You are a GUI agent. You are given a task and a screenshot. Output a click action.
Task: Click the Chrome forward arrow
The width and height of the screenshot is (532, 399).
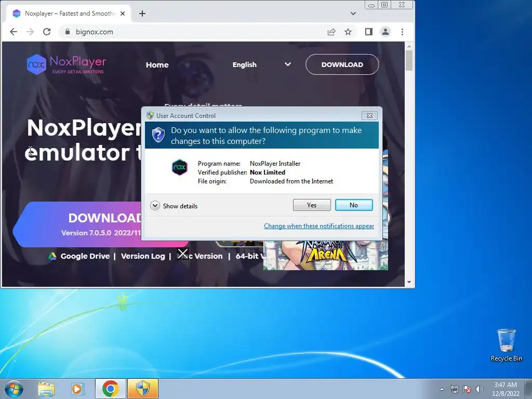click(x=30, y=32)
